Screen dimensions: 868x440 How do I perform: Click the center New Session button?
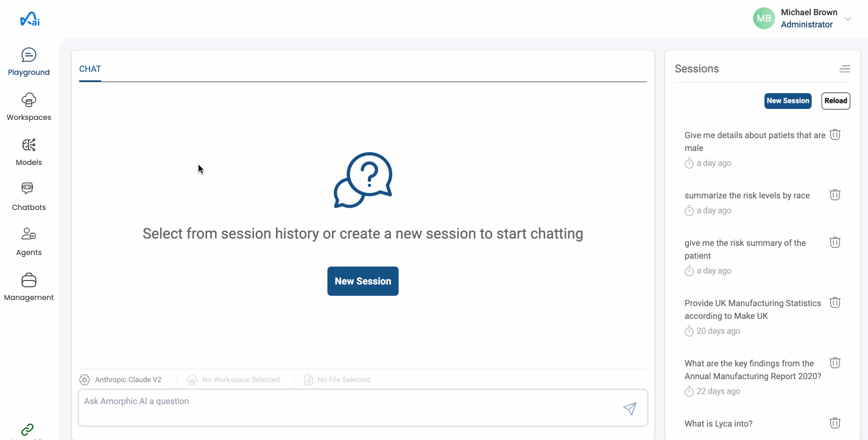(363, 281)
